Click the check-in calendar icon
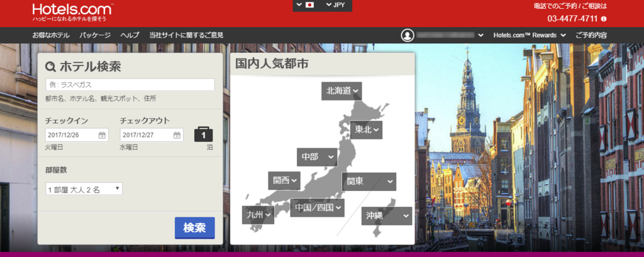Screen dimensions: 644x257 click(102, 135)
